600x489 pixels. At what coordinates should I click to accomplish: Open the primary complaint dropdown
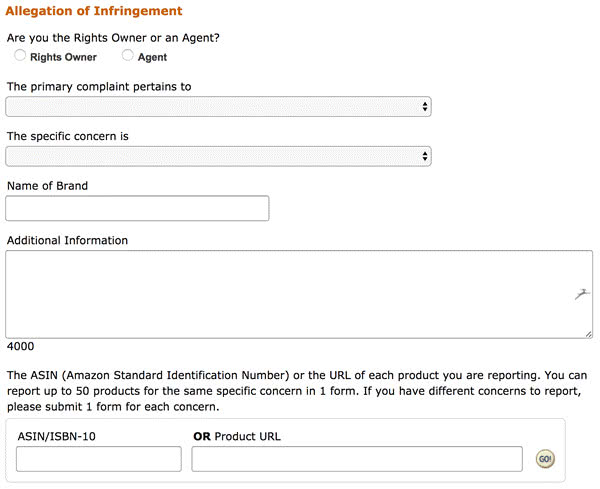pyautogui.click(x=218, y=106)
